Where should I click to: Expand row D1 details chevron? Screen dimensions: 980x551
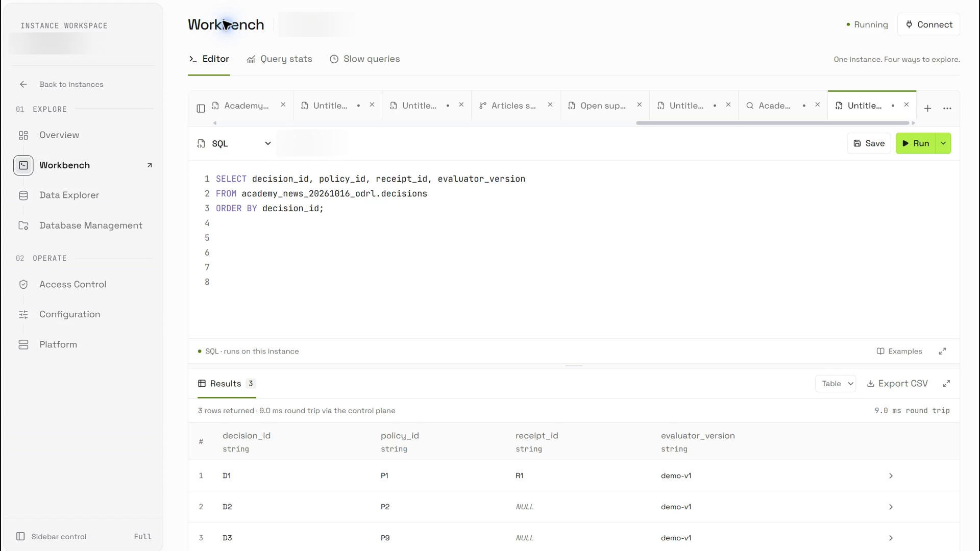coord(891,476)
